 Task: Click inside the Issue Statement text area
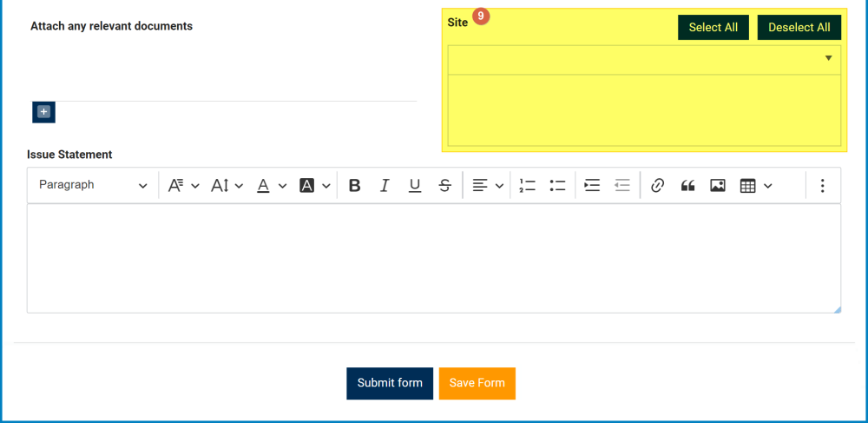click(434, 258)
